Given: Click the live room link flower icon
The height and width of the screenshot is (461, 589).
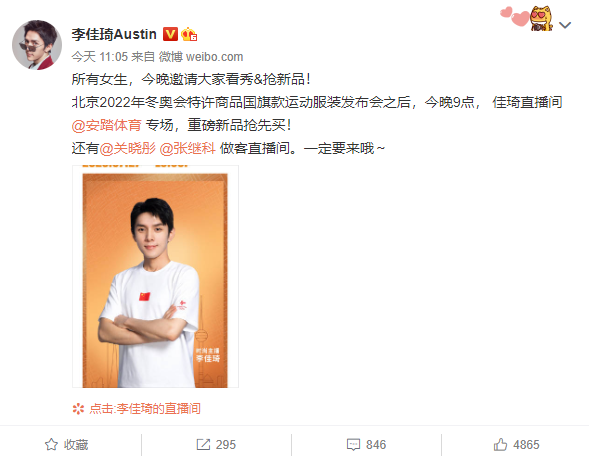Looking at the screenshot, I should 78,408.
